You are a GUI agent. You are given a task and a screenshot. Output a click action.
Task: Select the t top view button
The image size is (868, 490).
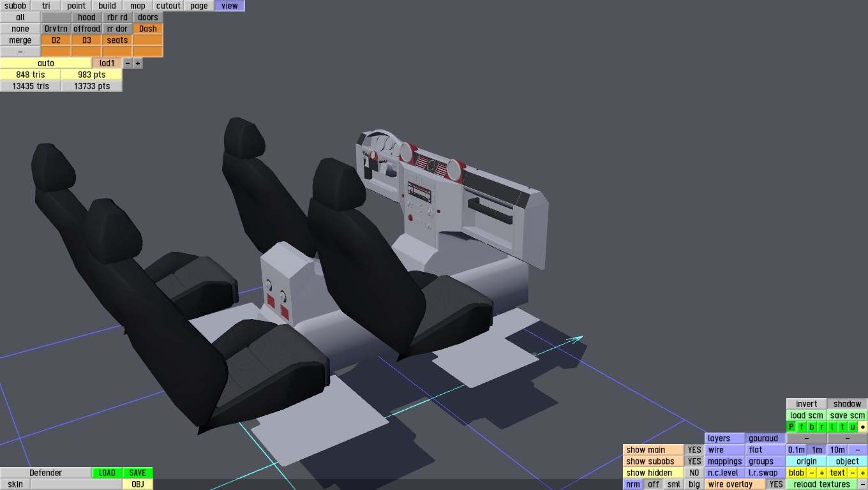pyautogui.click(x=842, y=427)
